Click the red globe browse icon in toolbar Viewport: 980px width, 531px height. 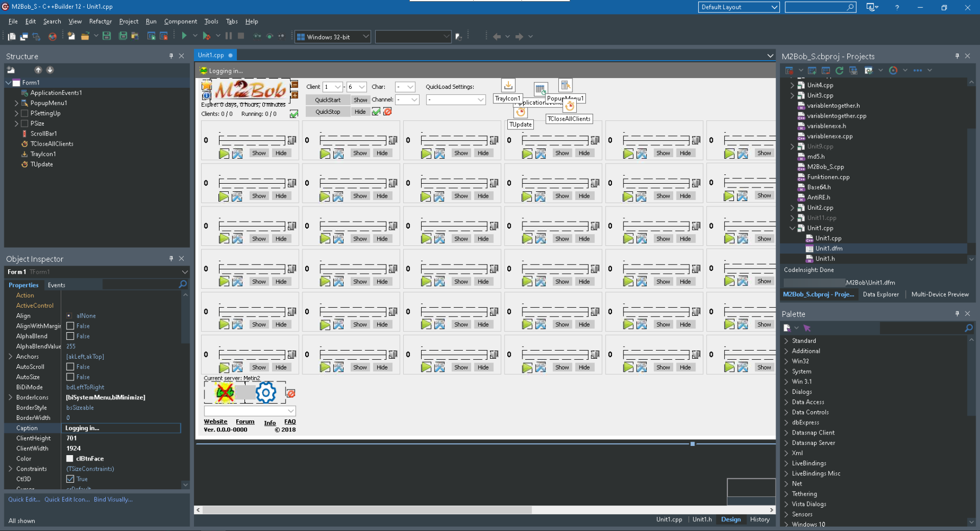pyautogui.click(x=53, y=37)
